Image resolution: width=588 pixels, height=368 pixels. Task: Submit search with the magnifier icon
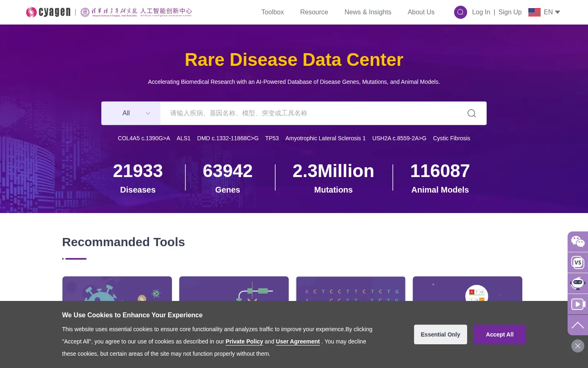tap(472, 113)
